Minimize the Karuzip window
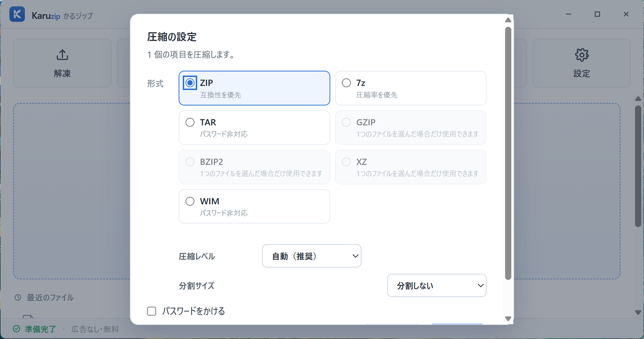The height and width of the screenshot is (339, 644). pos(568,14)
